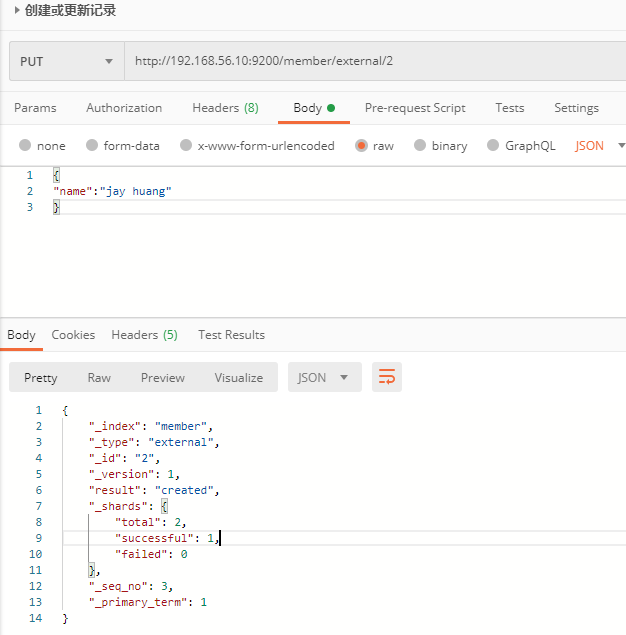Select the form-data radio option
The width and height of the screenshot is (626, 635).
pos(92,145)
